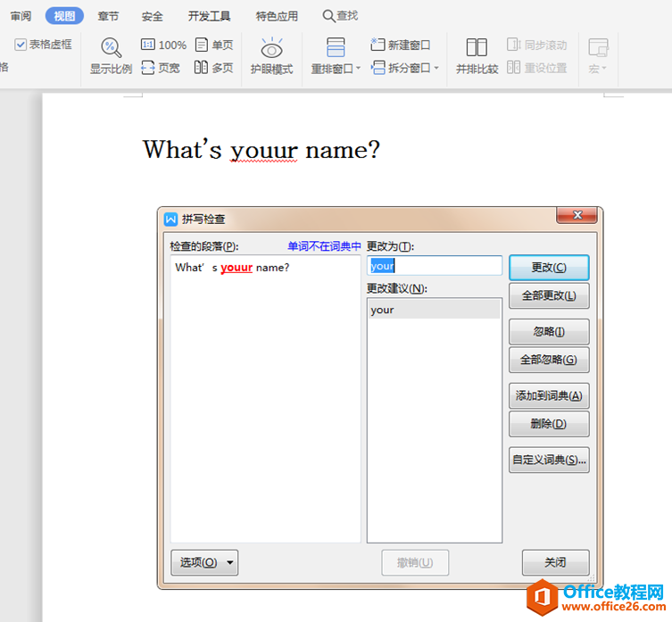Click the 忽略(I) button
Viewport: 672px width, 622px height.
[549, 332]
